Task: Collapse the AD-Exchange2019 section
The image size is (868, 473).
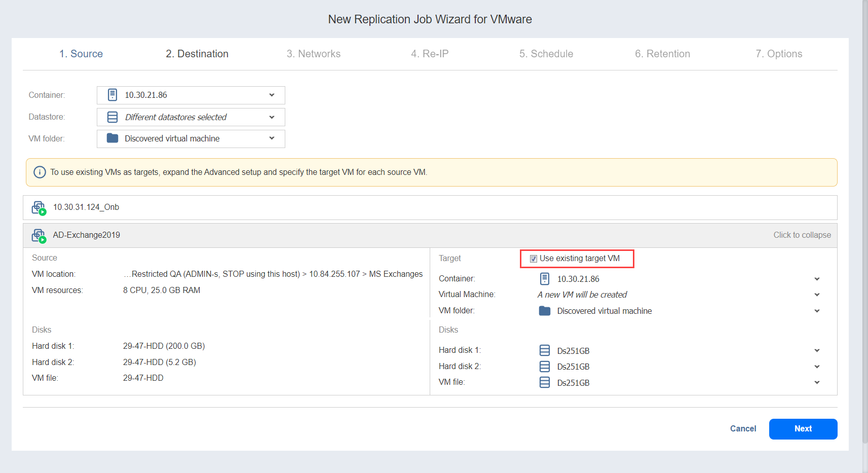Action: click(x=802, y=235)
